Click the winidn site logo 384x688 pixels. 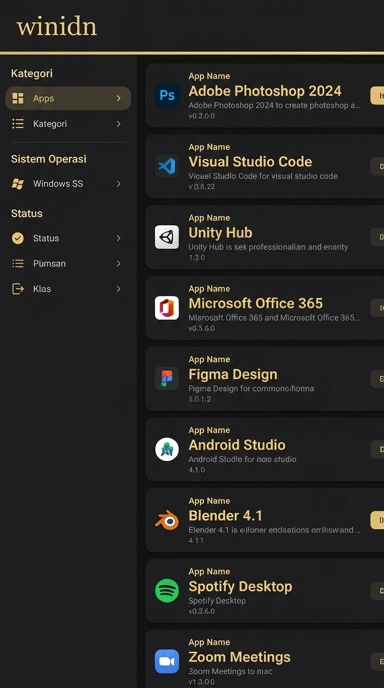pos(57,27)
